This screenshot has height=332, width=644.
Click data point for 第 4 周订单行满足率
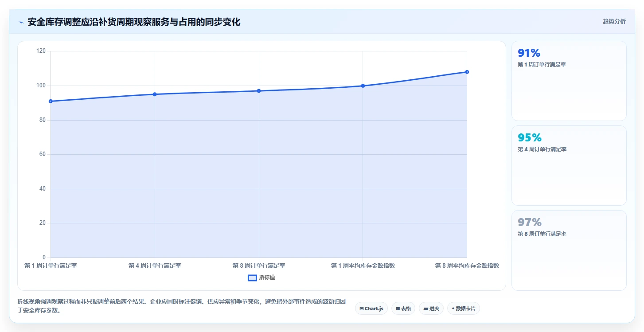[155, 94]
